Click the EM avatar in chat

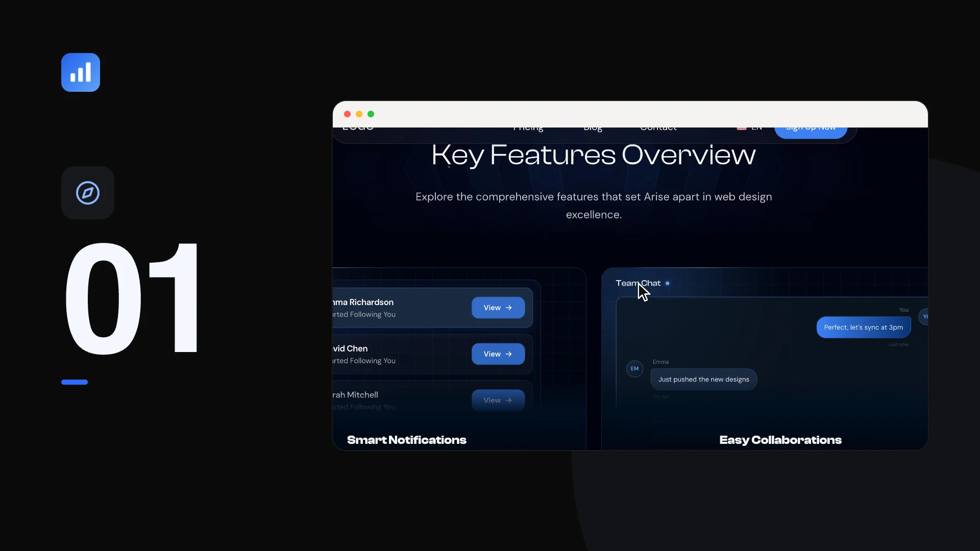coord(634,368)
